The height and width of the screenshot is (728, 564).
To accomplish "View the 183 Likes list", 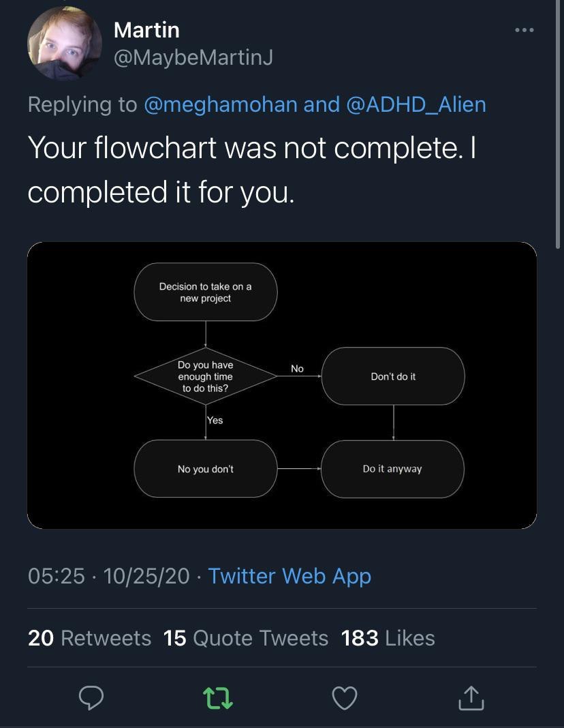I will click(x=388, y=638).
